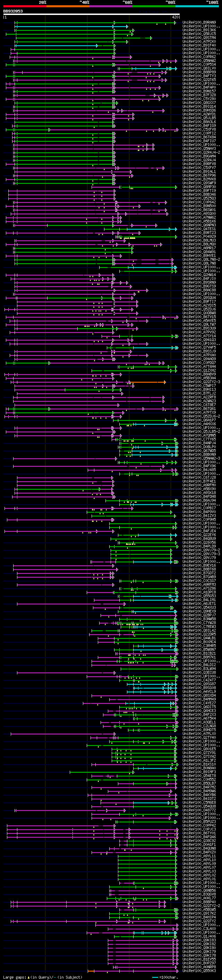Select label UniRef100_B6TY01
Image resolution: width=222 pixels, height=980 pixels.
199,834
